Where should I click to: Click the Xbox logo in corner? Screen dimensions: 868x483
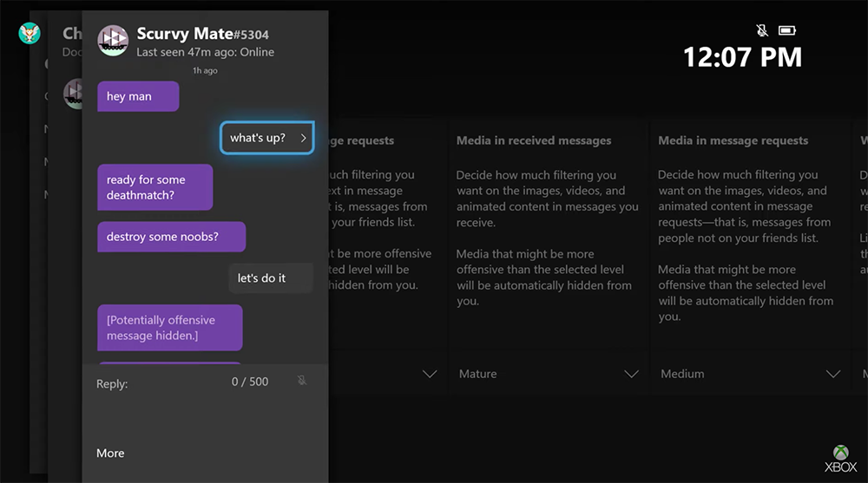click(x=840, y=459)
